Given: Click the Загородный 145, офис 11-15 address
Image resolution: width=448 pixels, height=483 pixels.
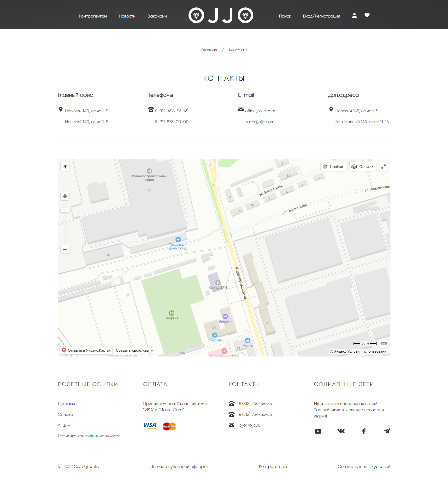Looking at the screenshot, I should (x=362, y=122).
